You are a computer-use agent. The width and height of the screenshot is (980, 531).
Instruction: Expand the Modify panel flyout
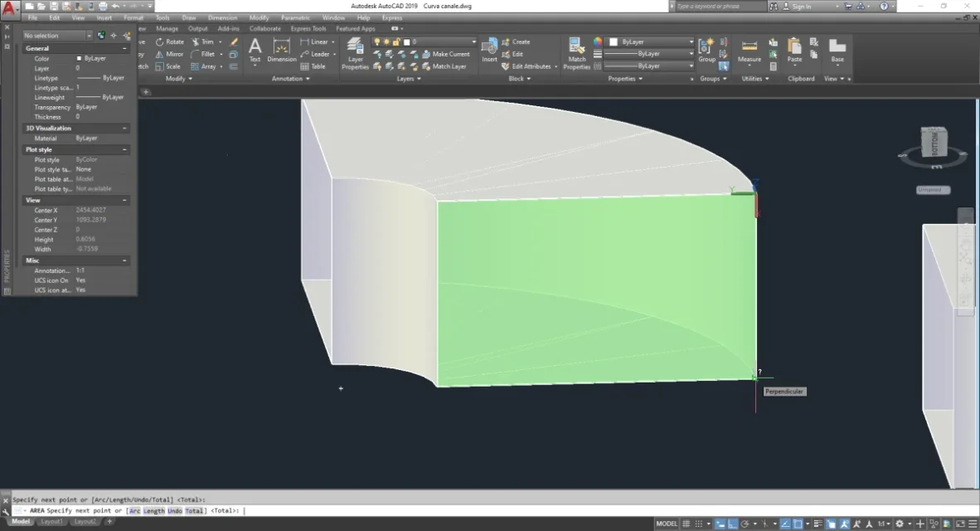(179, 79)
